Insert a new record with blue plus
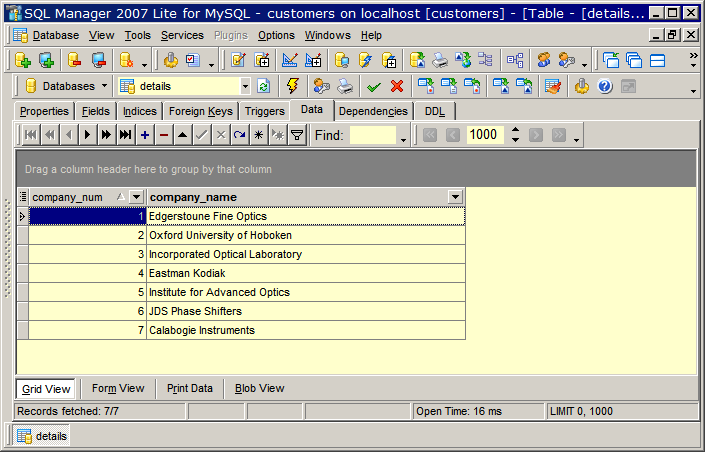 pyautogui.click(x=145, y=134)
